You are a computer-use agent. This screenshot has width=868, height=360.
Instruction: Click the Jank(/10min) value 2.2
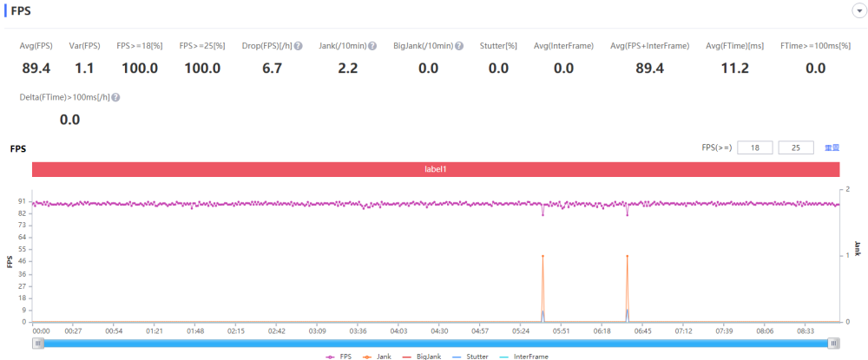pos(348,69)
